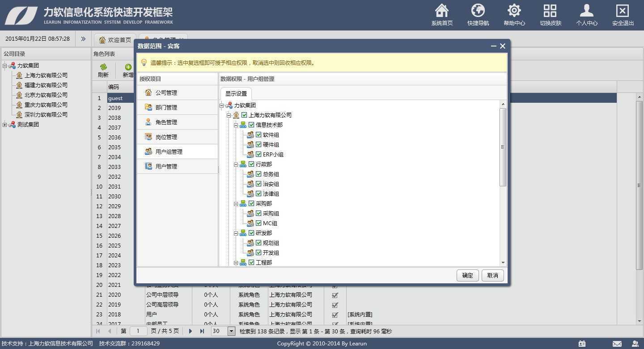Uncheck the 行政部 checkbox

coord(251,164)
